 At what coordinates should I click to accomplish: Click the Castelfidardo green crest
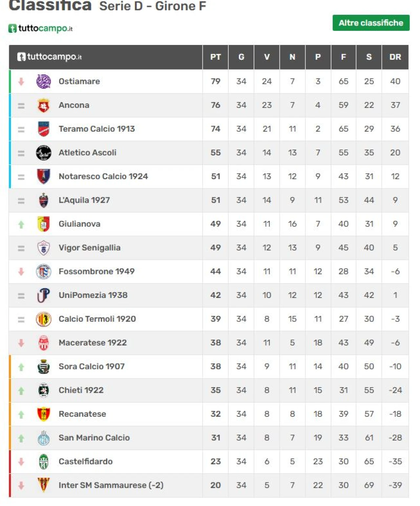coord(43,462)
